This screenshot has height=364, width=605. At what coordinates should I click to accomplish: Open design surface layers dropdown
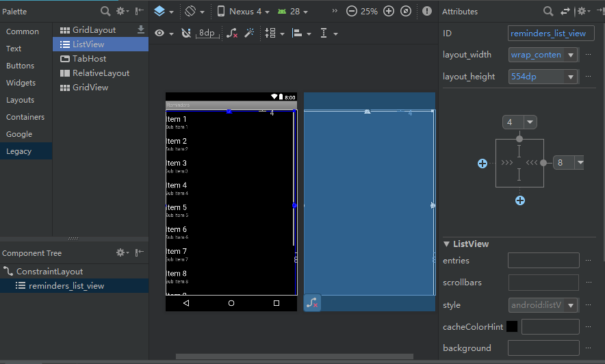(163, 11)
